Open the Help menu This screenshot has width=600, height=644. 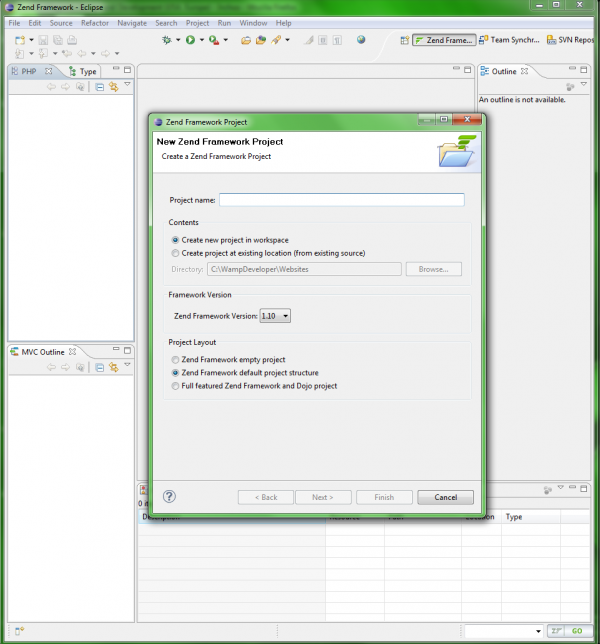[283, 23]
